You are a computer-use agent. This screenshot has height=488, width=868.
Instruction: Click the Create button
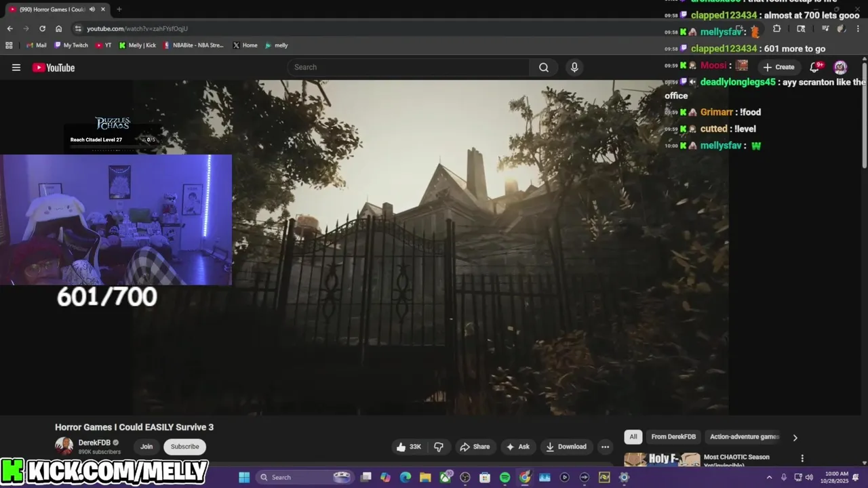(778, 67)
